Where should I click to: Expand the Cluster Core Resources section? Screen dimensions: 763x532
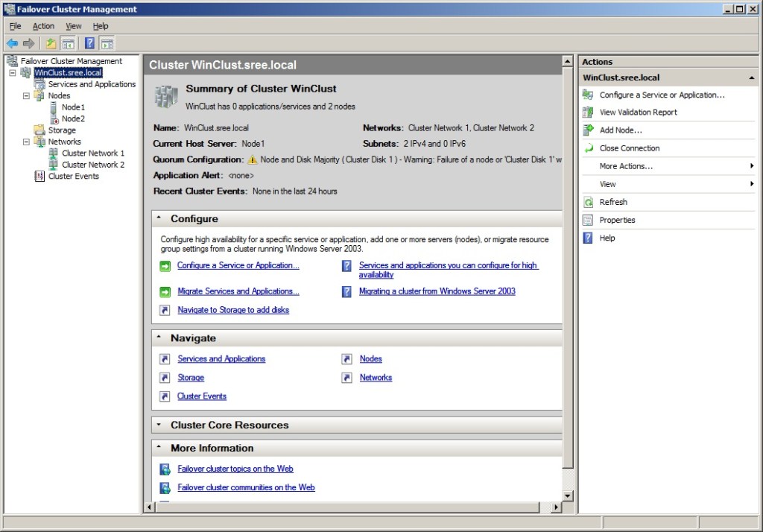(159, 425)
